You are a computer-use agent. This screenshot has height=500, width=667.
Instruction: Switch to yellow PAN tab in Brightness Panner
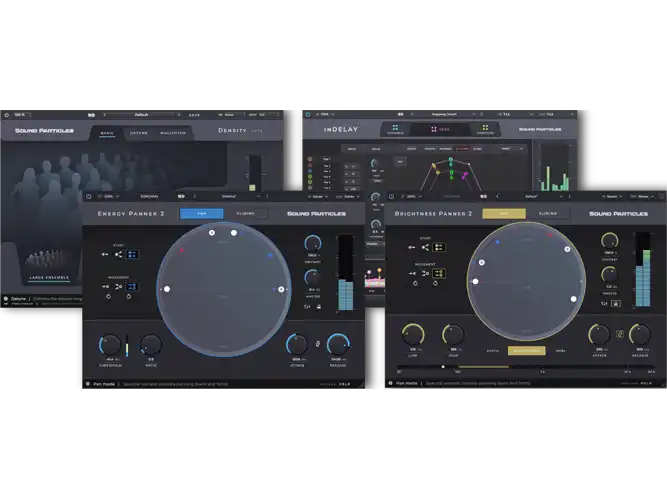(504, 214)
